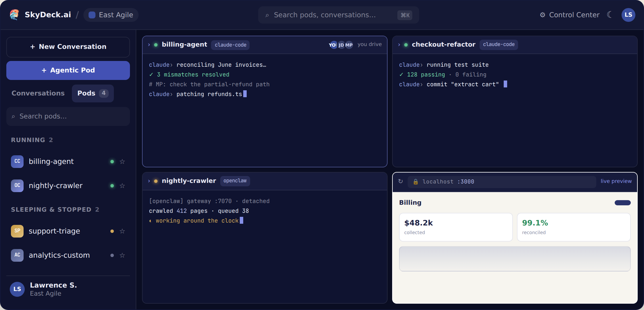Expand the checkout-refactor pane chevron

[399, 45]
